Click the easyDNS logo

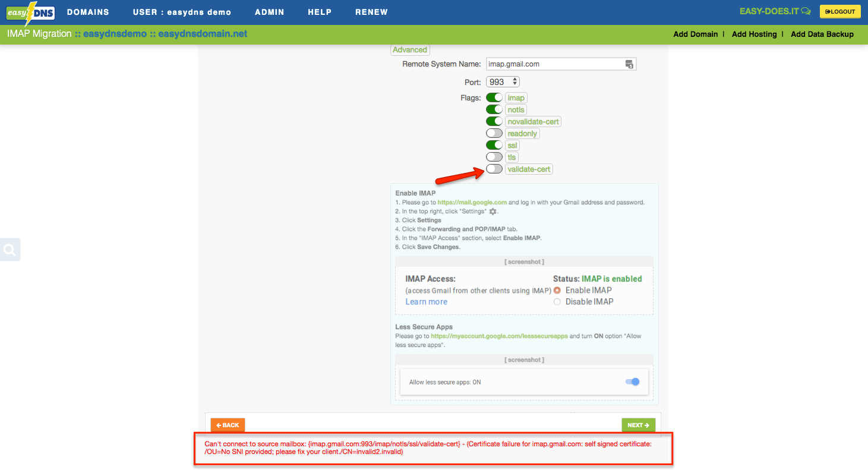pos(31,12)
